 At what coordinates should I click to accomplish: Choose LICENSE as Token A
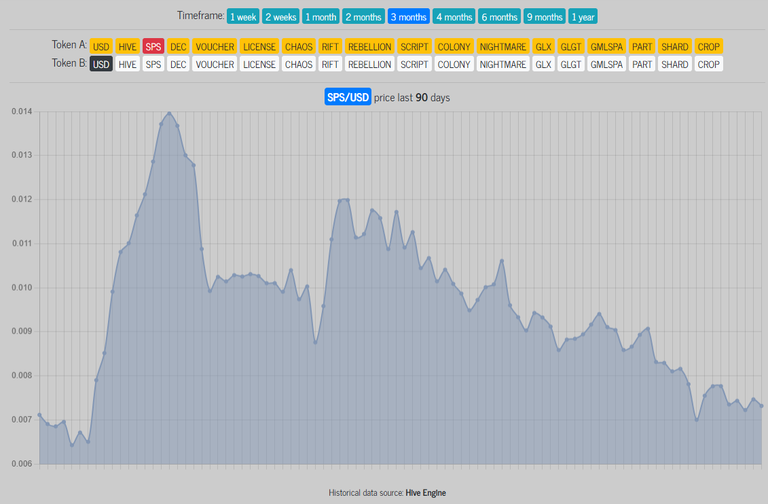click(x=259, y=47)
